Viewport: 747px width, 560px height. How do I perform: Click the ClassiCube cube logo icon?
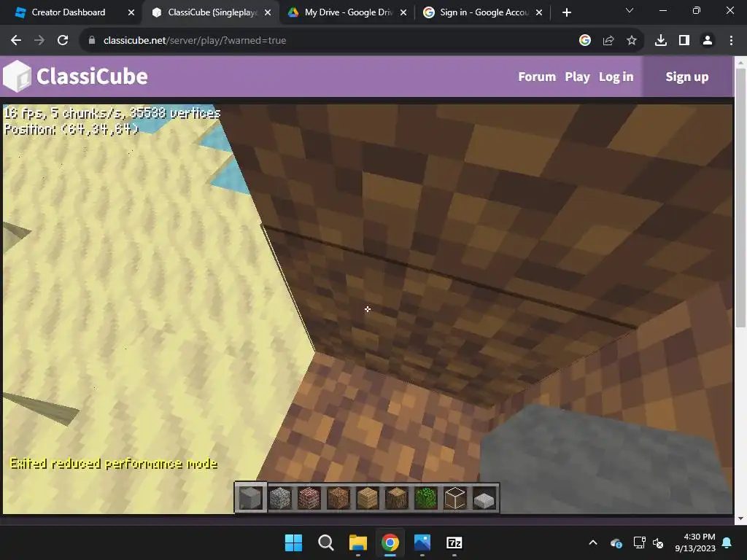[x=17, y=76]
